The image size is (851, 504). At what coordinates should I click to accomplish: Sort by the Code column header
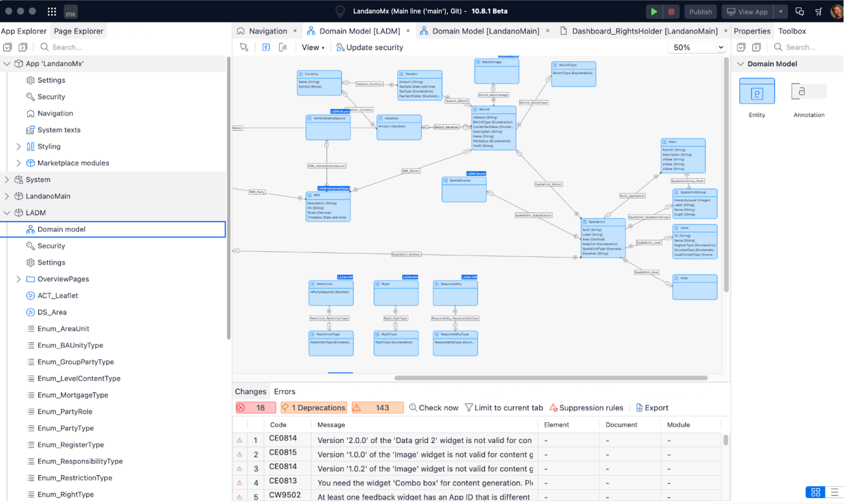278,425
